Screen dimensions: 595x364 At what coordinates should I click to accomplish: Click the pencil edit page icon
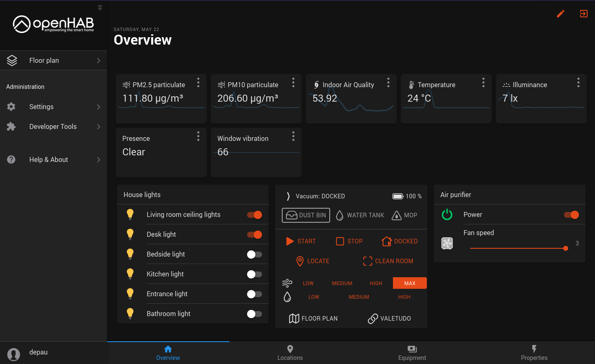[560, 14]
